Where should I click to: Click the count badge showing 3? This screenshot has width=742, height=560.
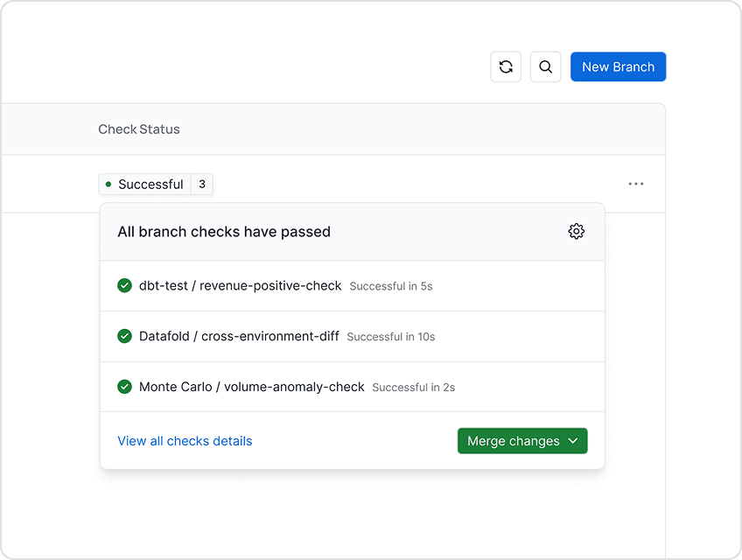pos(201,184)
